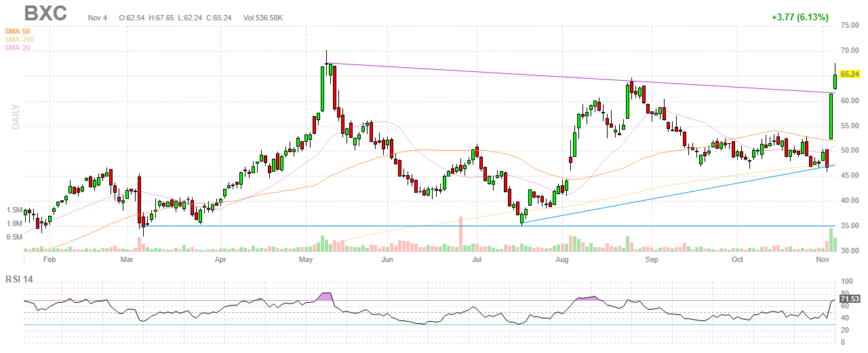Select the RSI 14 indicator title
Screen dimensions: 868x353
[19, 279]
